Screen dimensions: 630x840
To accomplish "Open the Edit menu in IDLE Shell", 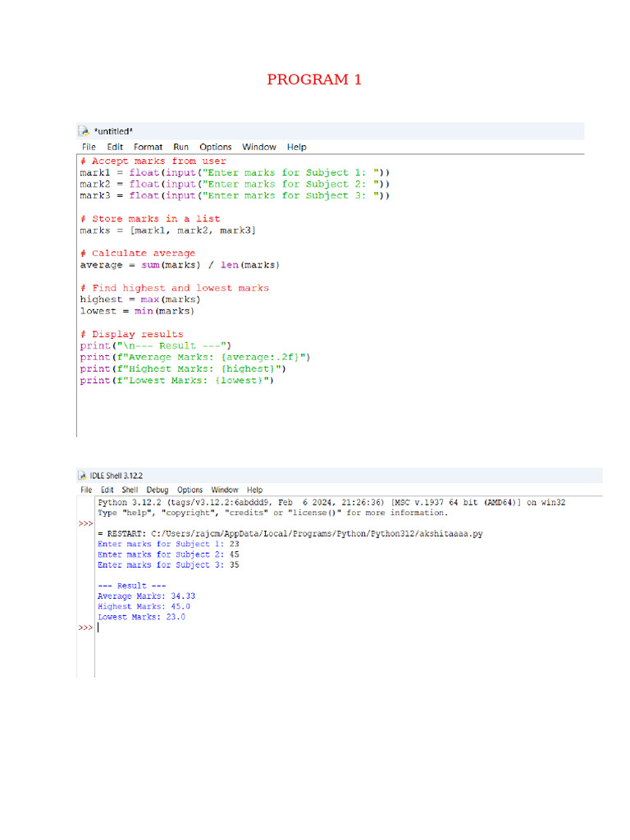I will point(107,490).
